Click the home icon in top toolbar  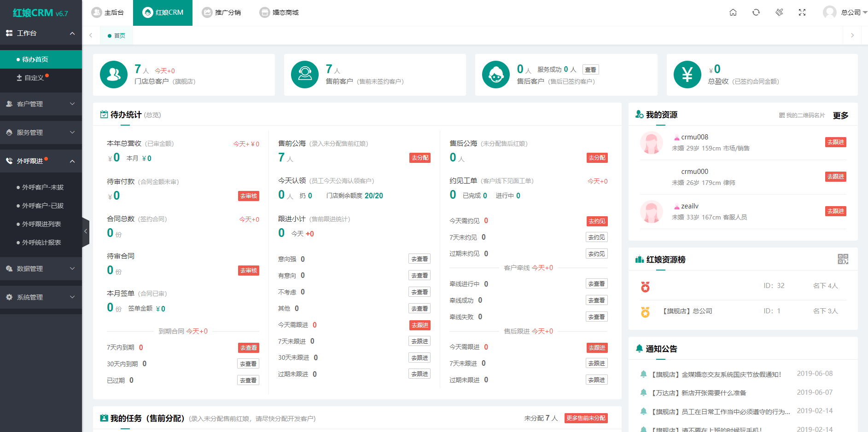click(x=733, y=12)
